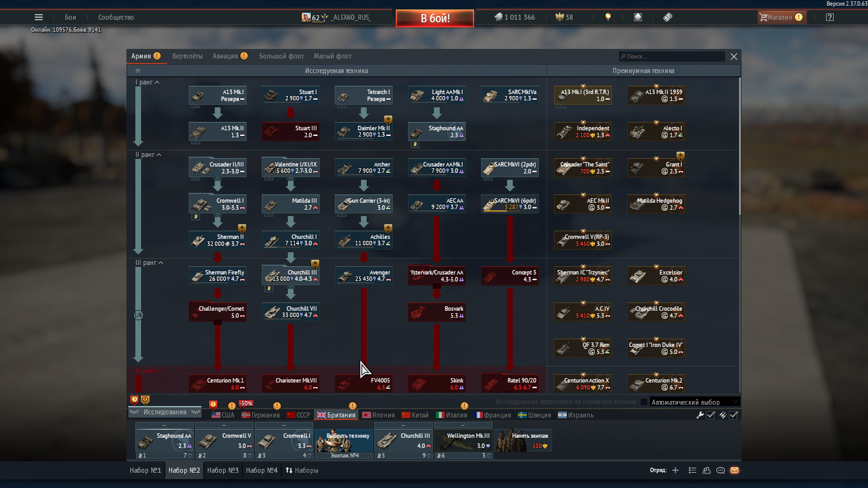Switch to the Авиация tab
The width and height of the screenshot is (868, 488).
click(x=225, y=56)
